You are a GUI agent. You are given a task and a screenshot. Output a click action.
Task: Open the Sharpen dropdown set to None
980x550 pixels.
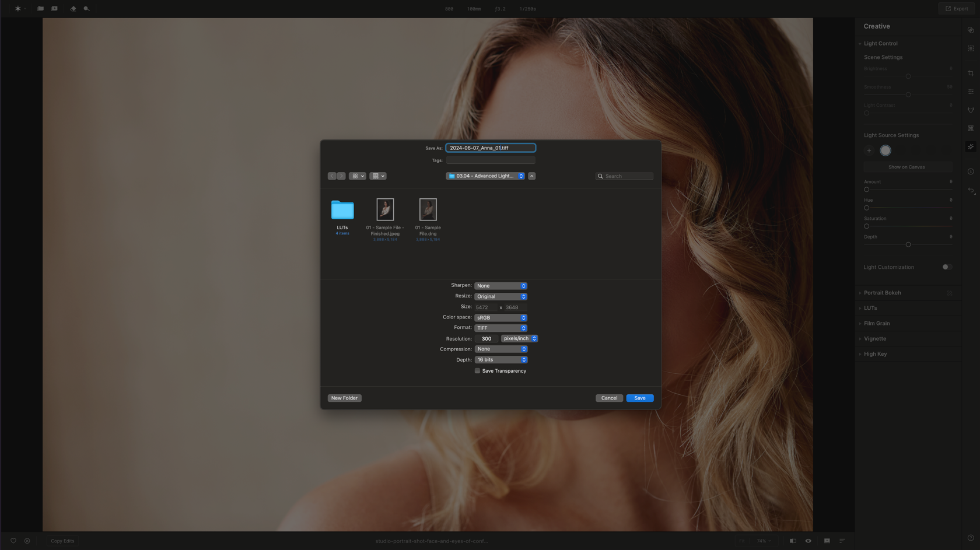[501, 285]
